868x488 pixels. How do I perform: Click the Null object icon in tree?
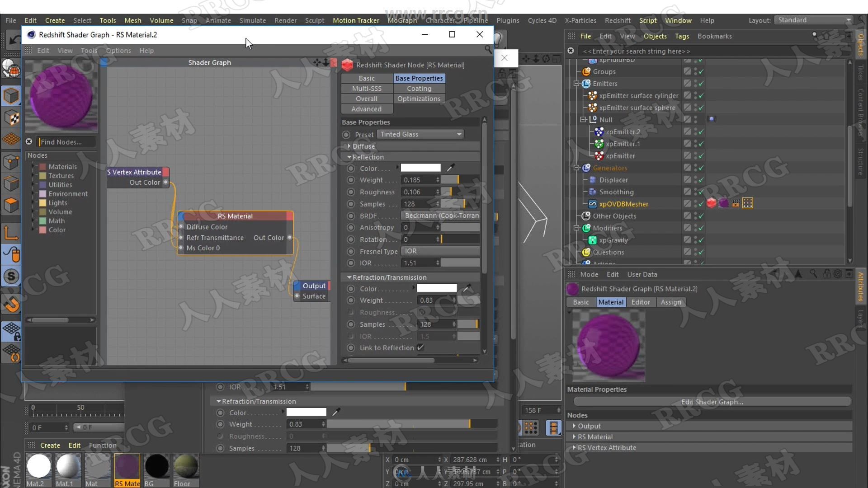pos(593,119)
